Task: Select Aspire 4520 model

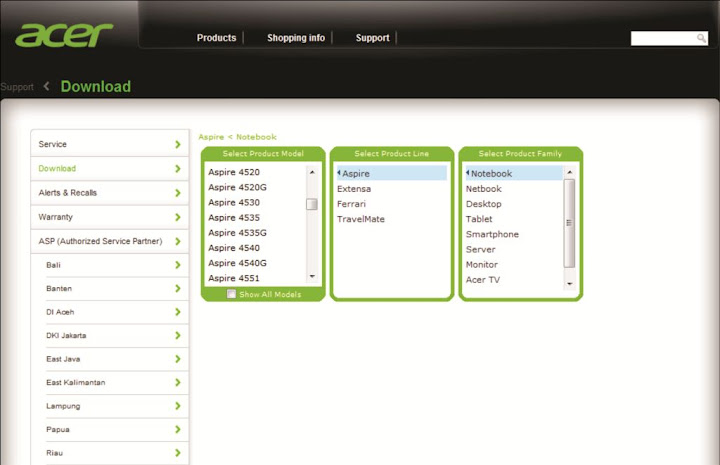Action: tap(234, 172)
